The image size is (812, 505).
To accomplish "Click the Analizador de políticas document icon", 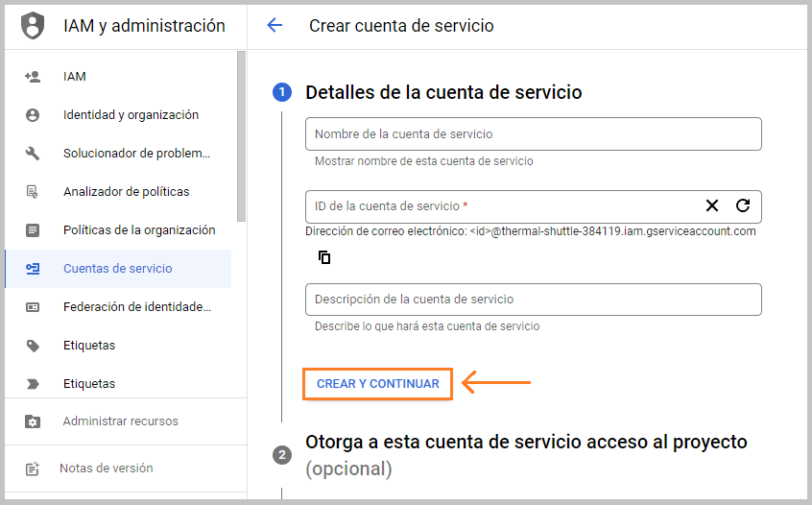I will pyautogui.click(x=32, y=192).
